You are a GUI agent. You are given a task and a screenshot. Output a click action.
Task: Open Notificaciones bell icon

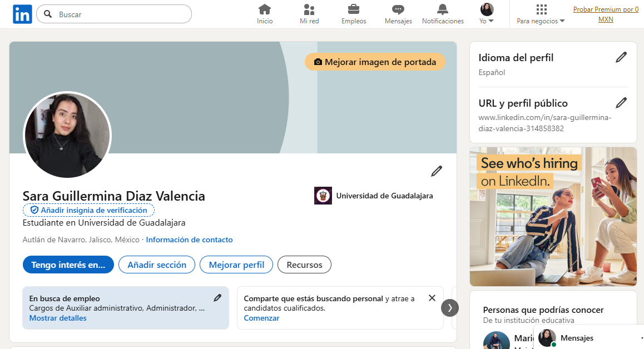tap(443, 9)
